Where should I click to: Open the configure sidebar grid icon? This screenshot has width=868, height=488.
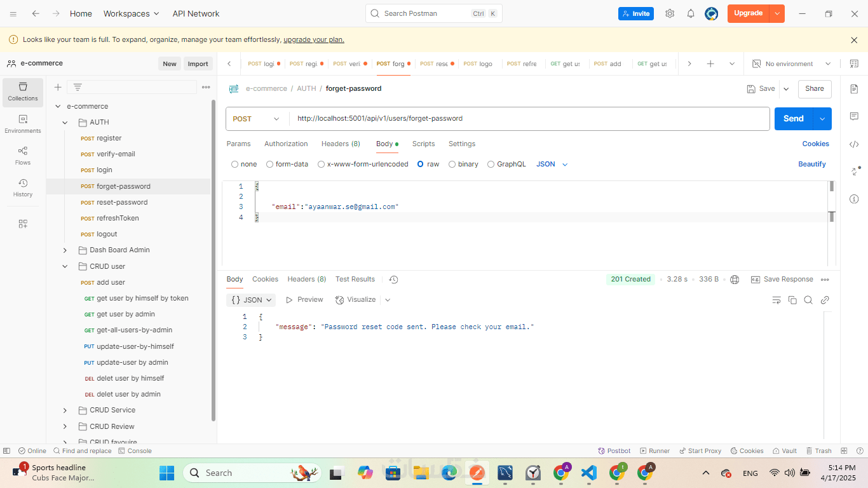[23, 224]
